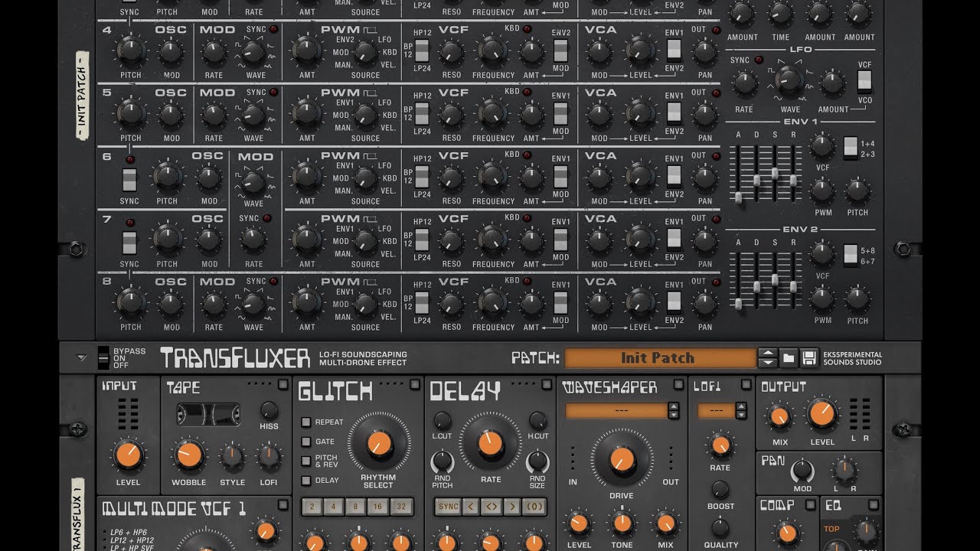Click the Delay RATE large knob
The height and width of the screenshot is (551, 980).
(490, 442)
